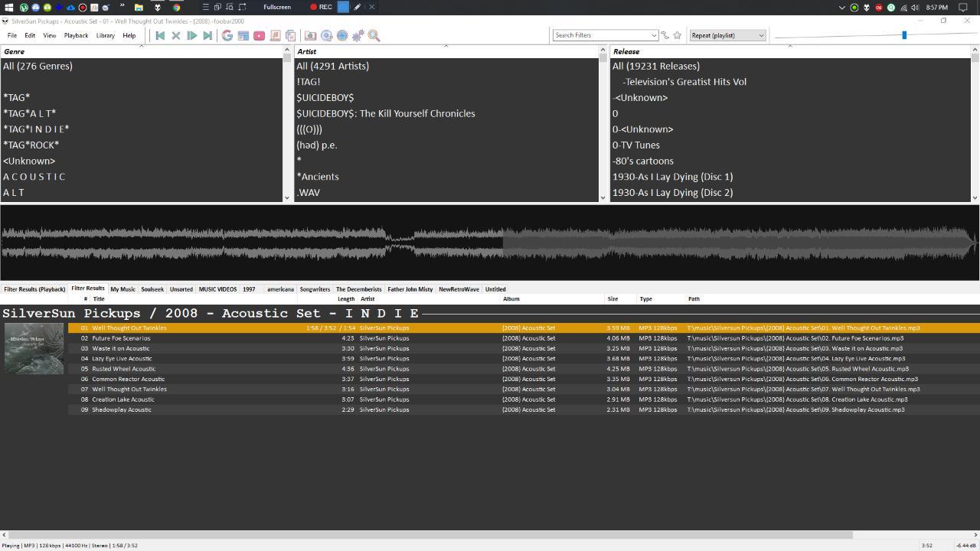Click the star icon beside Search Filters
This screenshot has width=980, height=551.
(677, 35)
